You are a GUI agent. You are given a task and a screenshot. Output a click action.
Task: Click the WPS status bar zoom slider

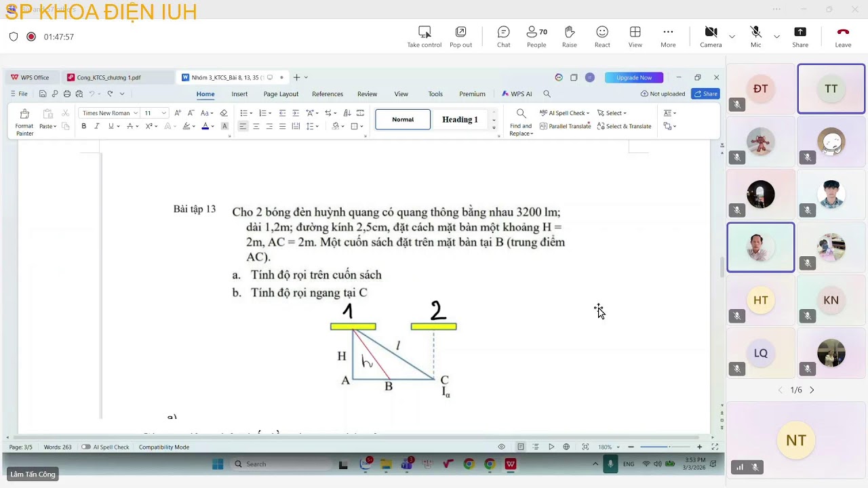click(x=665, y=447)
